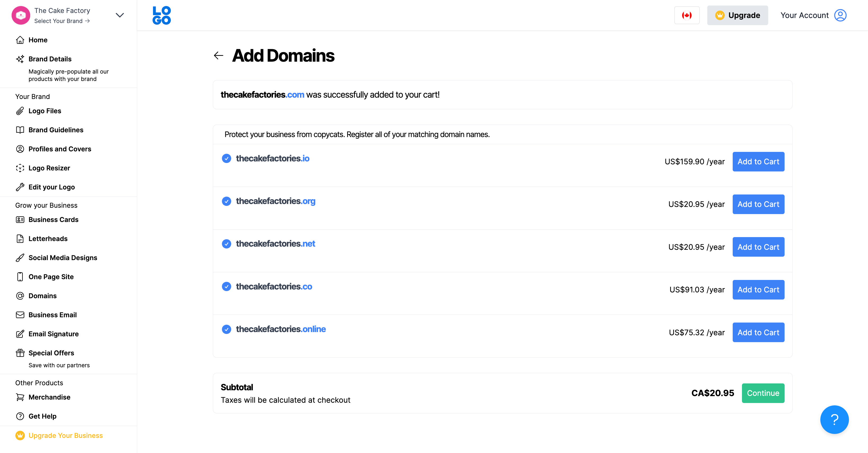Click the back arrow next to Add Domains
This screenshot has height=453, width=868.
218,55
